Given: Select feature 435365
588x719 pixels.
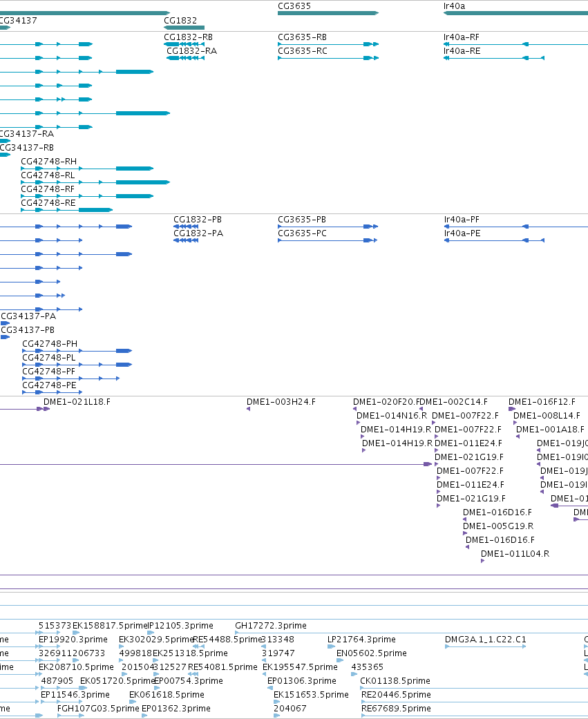Looking at the screenshot, I should click(x=367, y=667).
